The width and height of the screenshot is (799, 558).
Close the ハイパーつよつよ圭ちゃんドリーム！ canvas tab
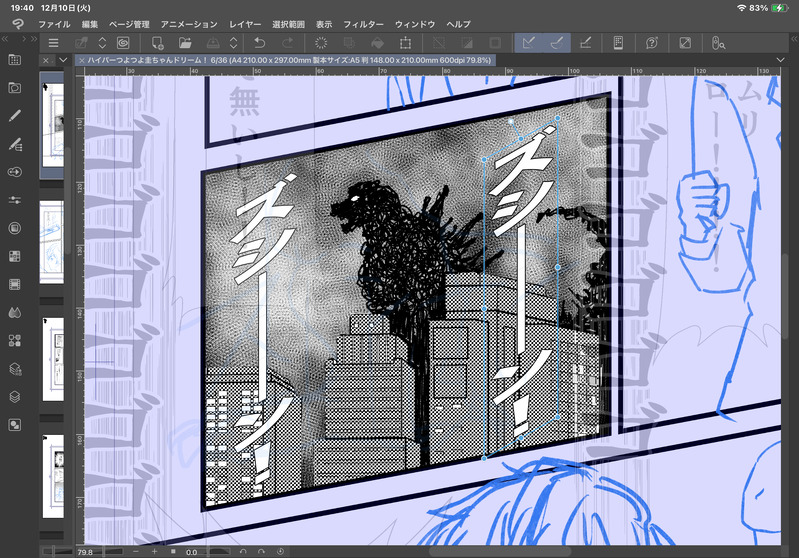(82, 61)
